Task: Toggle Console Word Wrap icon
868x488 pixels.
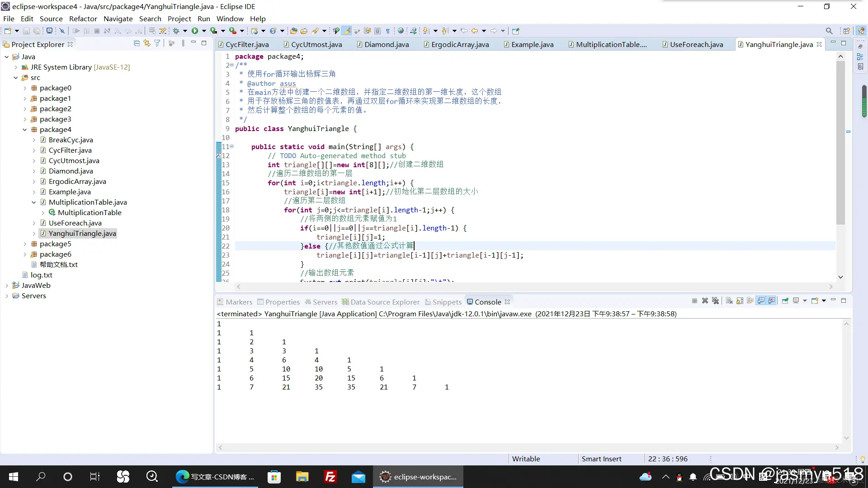Action: coord(750,301)
